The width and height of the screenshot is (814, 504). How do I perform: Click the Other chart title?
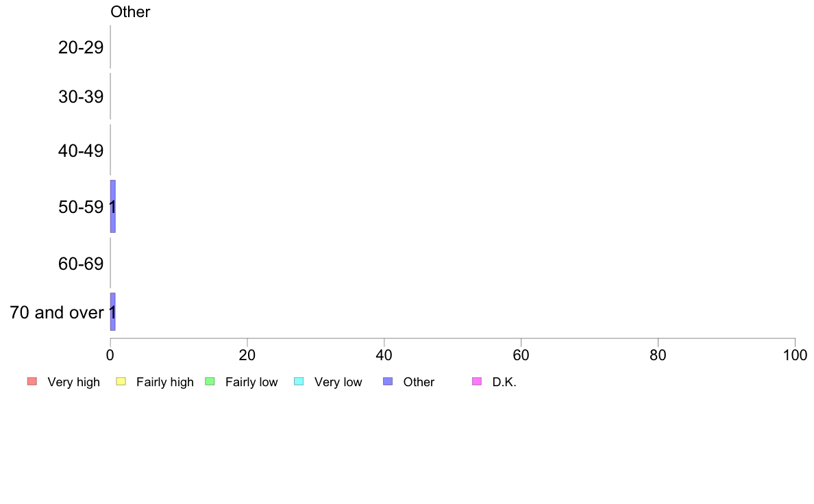tap(130, 12)
